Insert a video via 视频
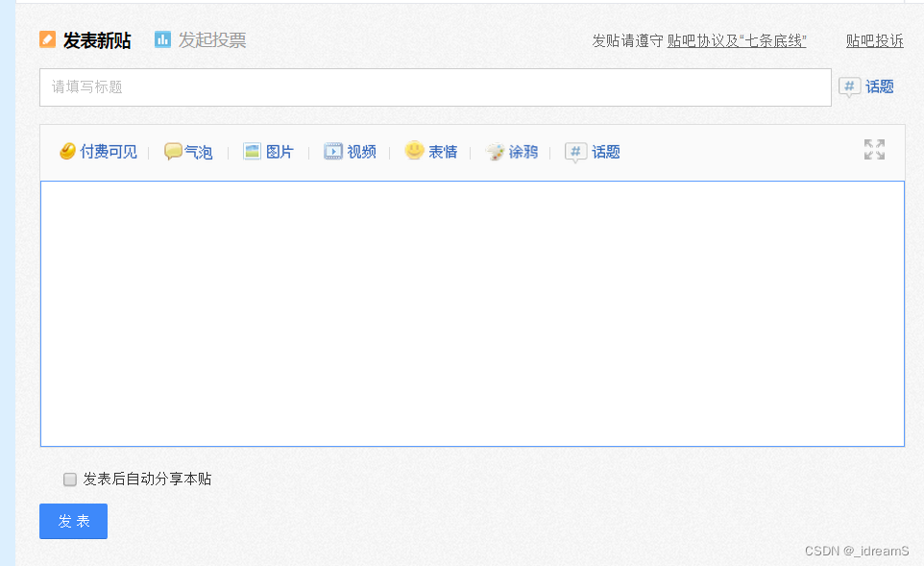924x566 pixels. (x=361, y=152)
